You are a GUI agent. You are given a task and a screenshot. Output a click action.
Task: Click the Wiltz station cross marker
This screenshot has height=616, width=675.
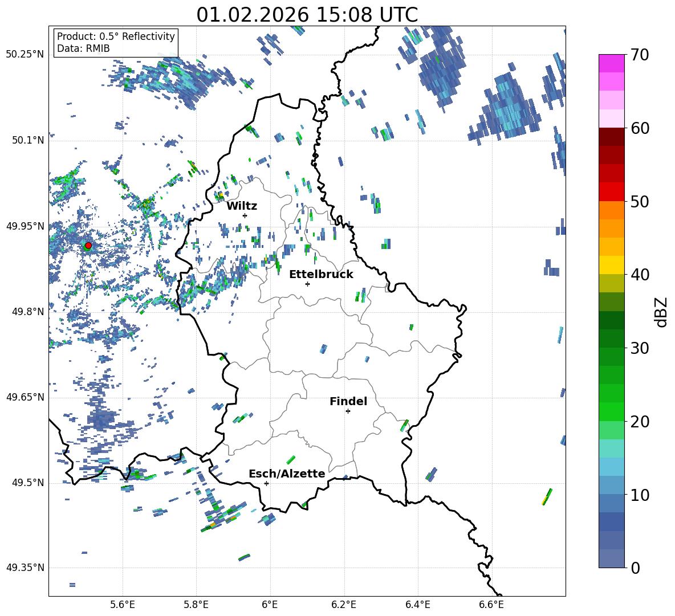[245, 215]
